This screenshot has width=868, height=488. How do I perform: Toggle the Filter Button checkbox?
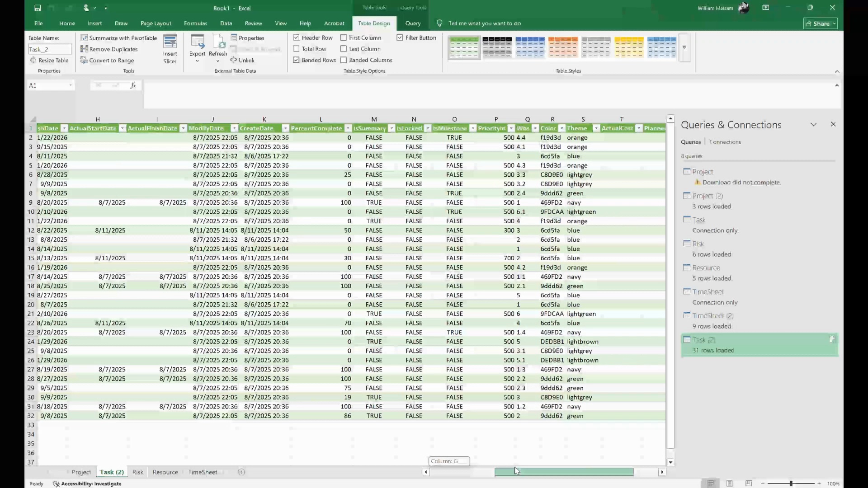[x=400, y=38]
